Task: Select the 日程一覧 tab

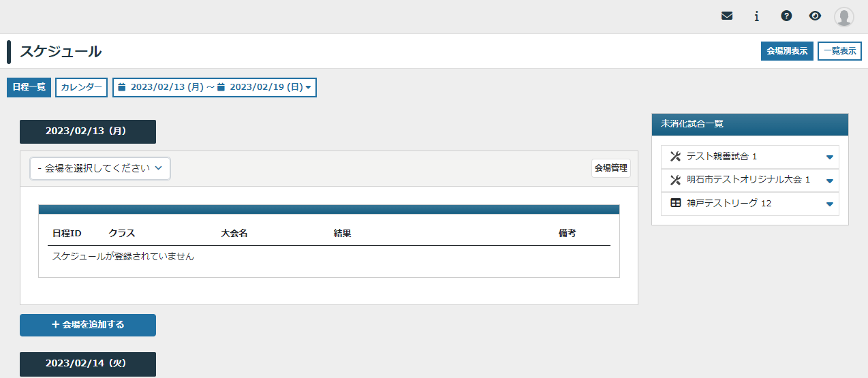Action: coord(29,87)
